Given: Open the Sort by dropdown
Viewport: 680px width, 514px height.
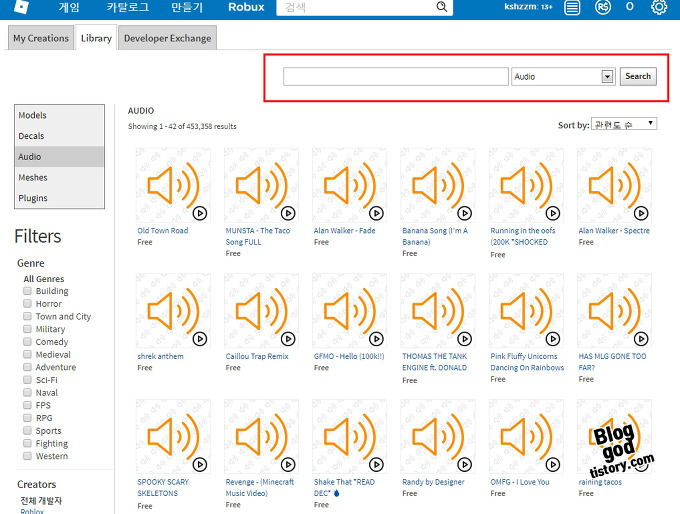Looking at the screenshot, I should (x=624, y=124).
